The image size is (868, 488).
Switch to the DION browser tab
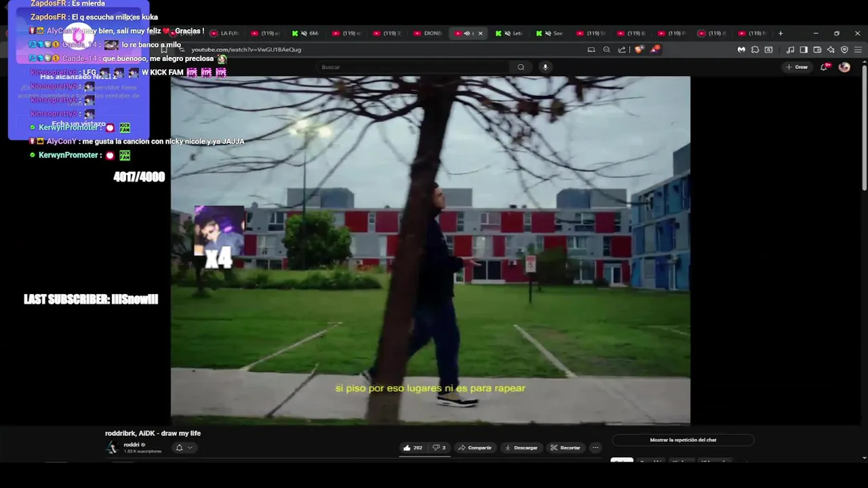click(x=429, y=33)
